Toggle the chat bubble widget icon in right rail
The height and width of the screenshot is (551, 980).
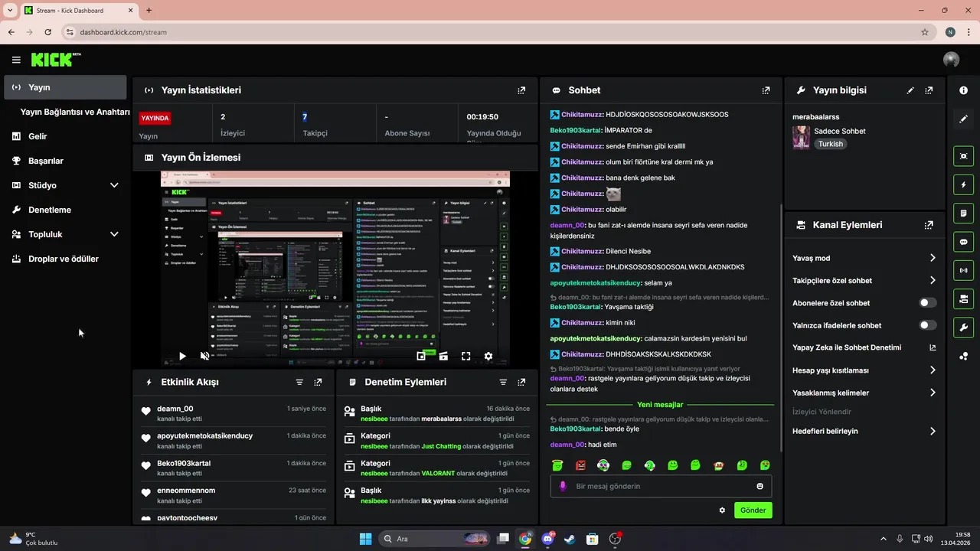963,242
